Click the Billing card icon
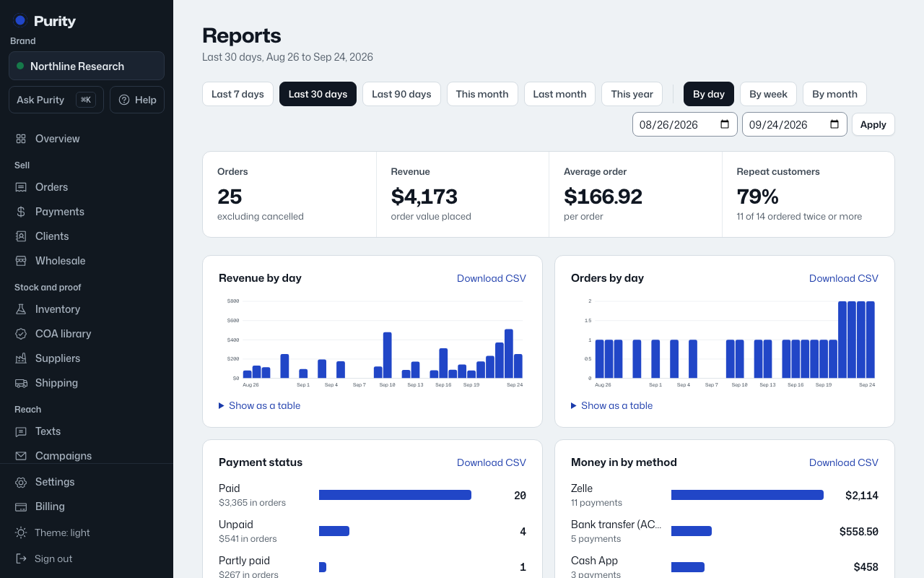This screenshot has height=578, width=924. coord(21,506)
